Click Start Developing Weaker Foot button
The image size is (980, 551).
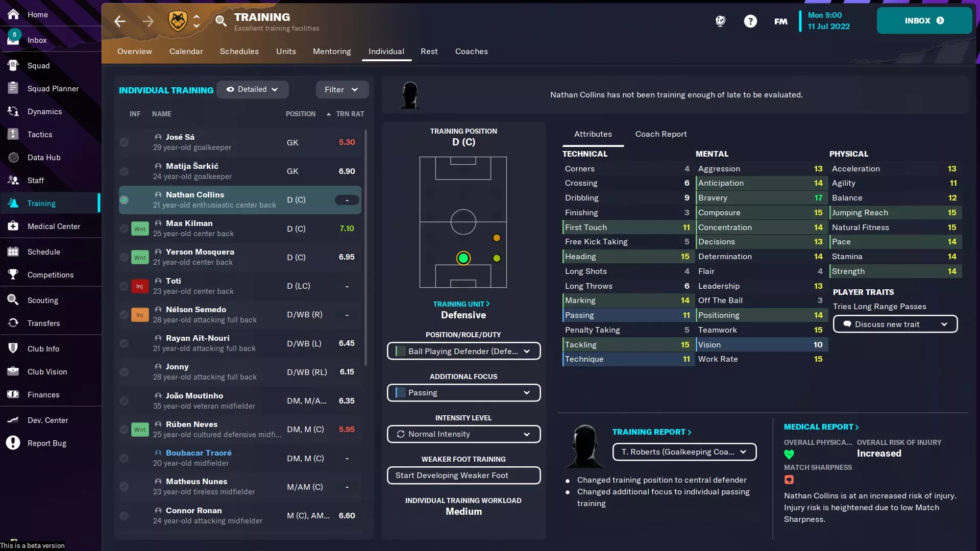pyautogui.click(x=463, y=475)
